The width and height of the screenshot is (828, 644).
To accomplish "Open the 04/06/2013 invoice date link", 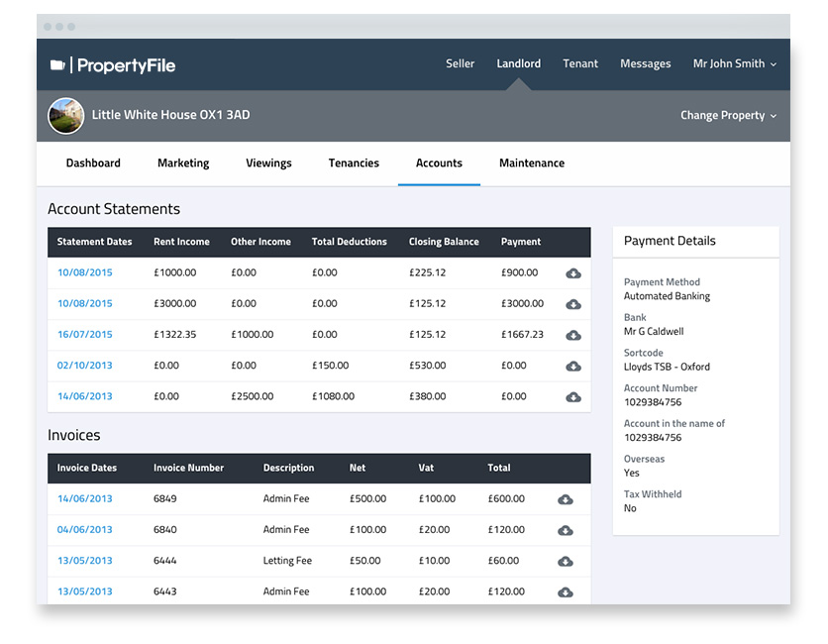I will [x=84, y=530].
